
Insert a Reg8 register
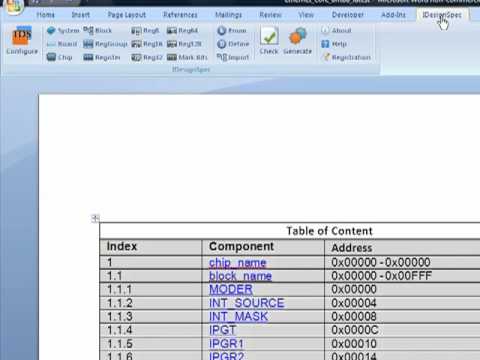point(145,31)
